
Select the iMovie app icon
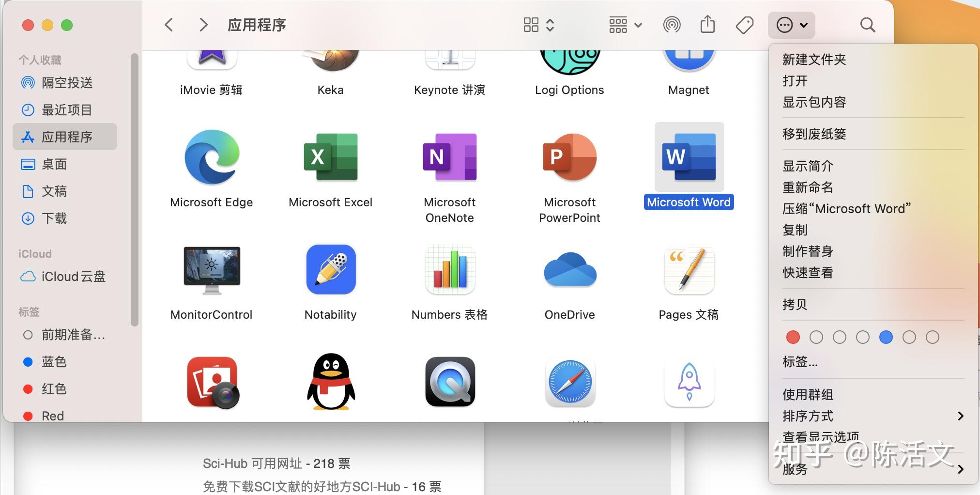[x=212, y=60]
